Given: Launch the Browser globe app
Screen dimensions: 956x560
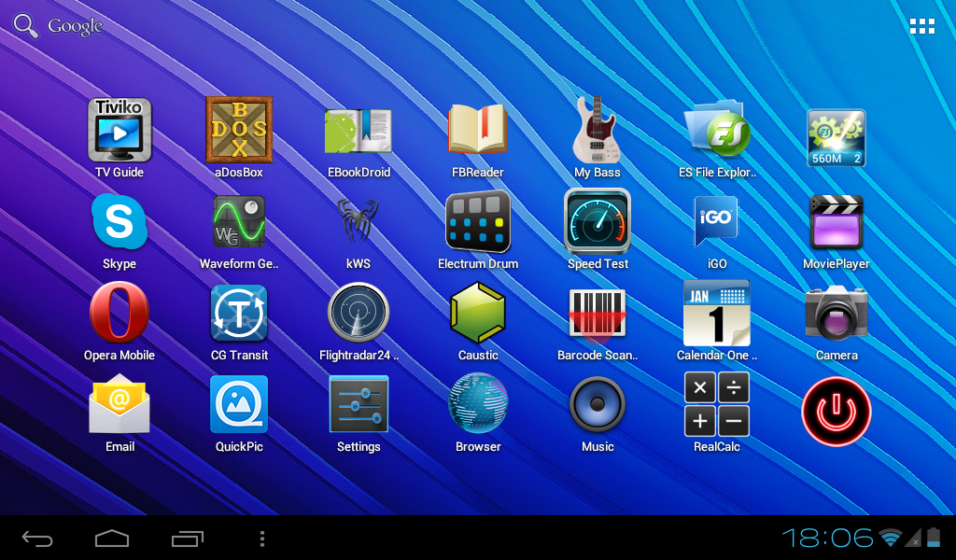Looking at the screenshot, I should coord(478,403).
